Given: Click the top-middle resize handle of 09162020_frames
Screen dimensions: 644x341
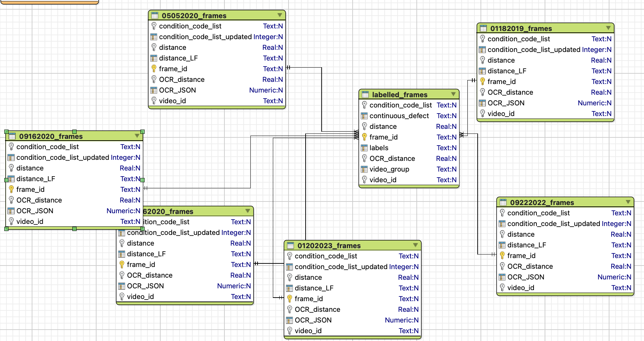Looking at the screenshot, I should click(x=74, y=132).
